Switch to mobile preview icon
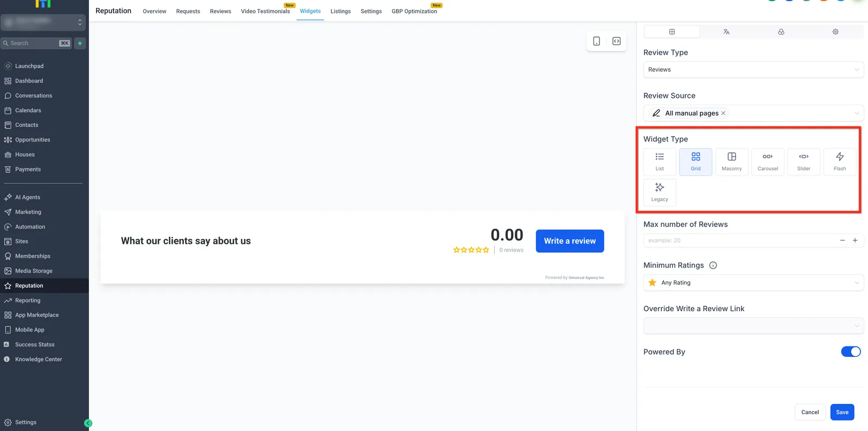Viewport: 868px width, 431px height. point(597,41)
